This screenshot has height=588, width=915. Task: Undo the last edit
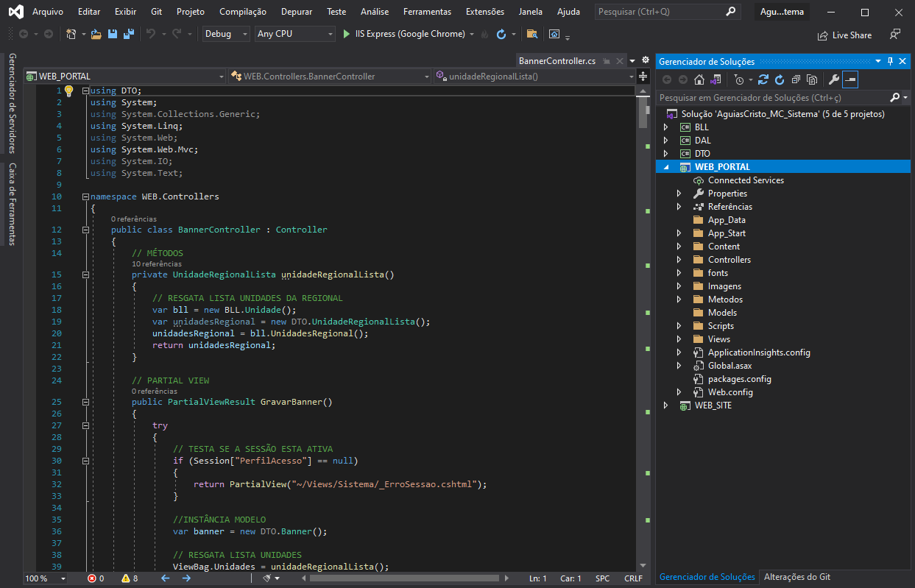pyautogui.click(x=152, y=34)
